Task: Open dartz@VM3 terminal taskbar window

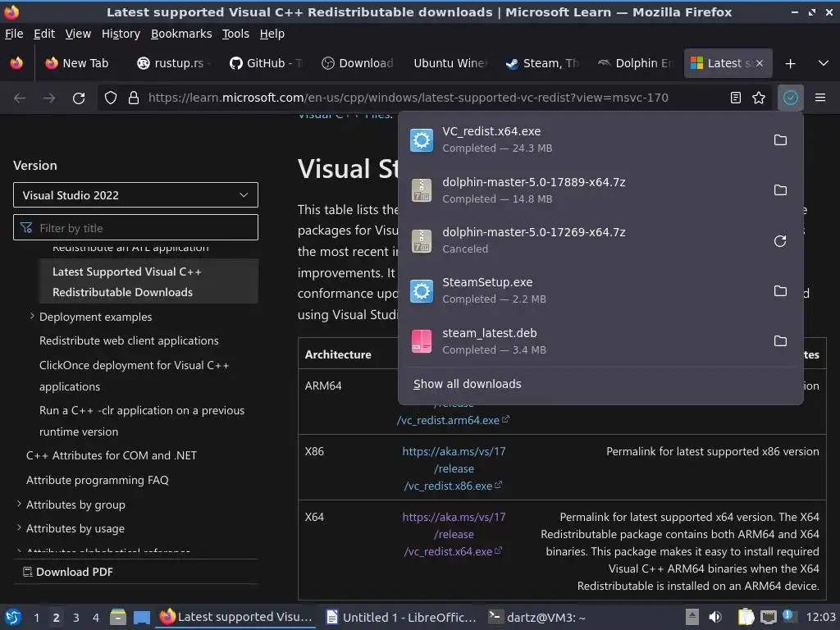Action: click(537, 617)
